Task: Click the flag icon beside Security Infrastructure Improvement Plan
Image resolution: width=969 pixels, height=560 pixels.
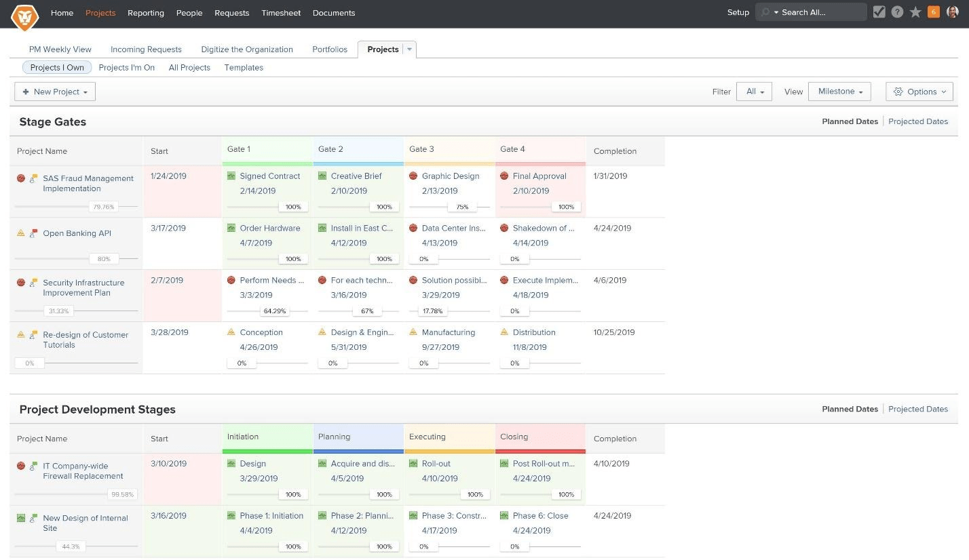Action: point(33,283)
